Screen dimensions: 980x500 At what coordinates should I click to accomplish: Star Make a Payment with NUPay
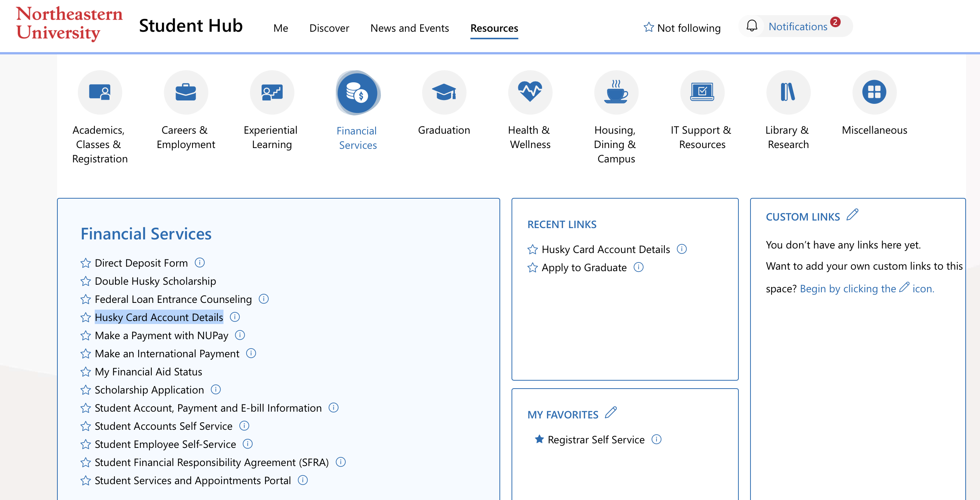86,335
